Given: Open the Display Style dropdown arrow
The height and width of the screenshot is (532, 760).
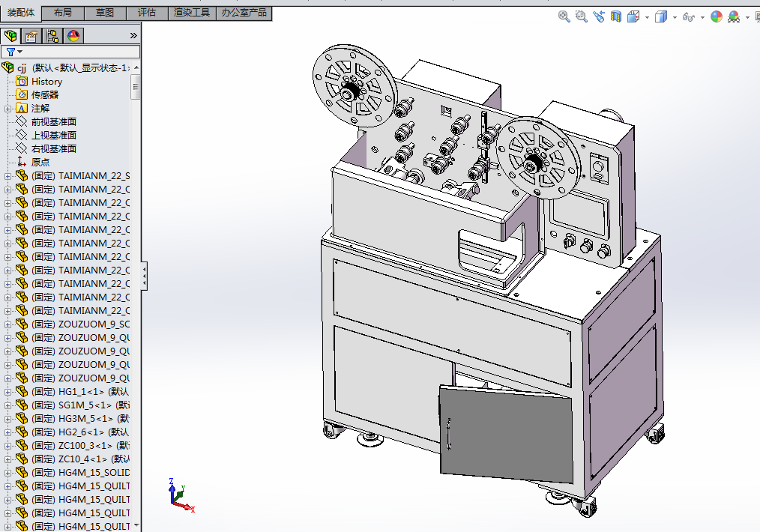Looking at the screenshot, I should (x=675, y=17).
